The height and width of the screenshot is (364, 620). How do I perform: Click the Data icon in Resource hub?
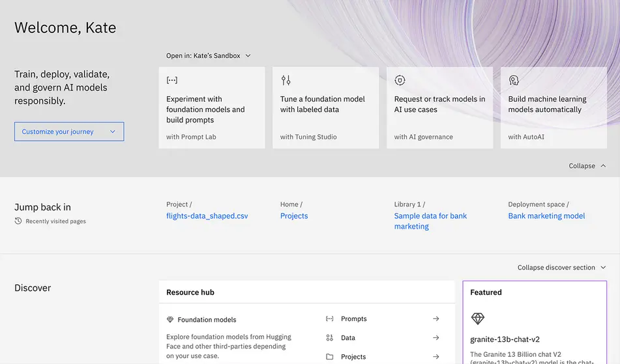point(329,337)
